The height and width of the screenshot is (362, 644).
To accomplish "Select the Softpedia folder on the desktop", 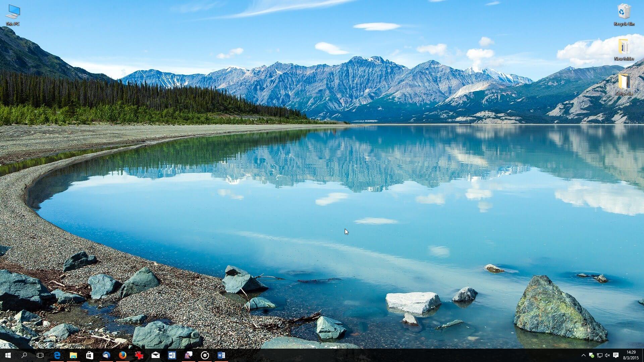I will coord(624,84).
